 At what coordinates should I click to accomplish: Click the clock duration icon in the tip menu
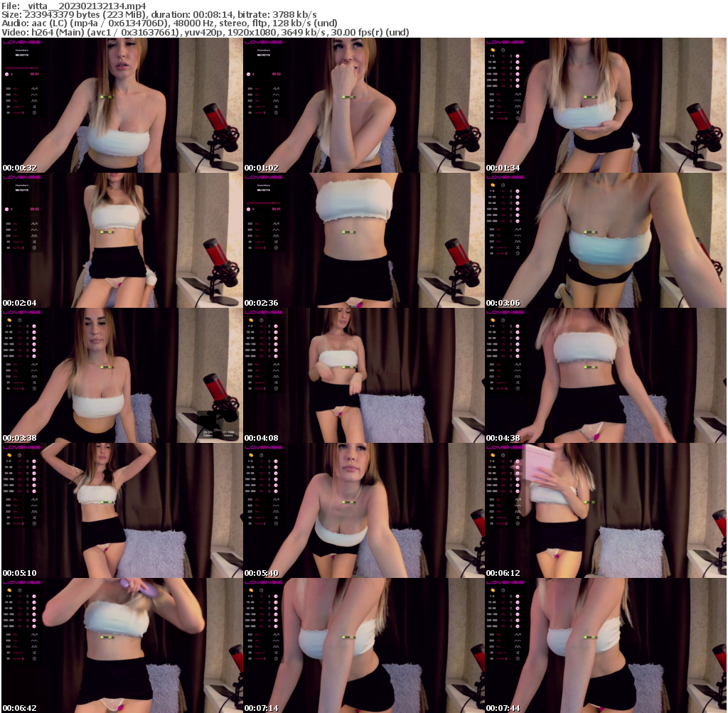point(503,455)
